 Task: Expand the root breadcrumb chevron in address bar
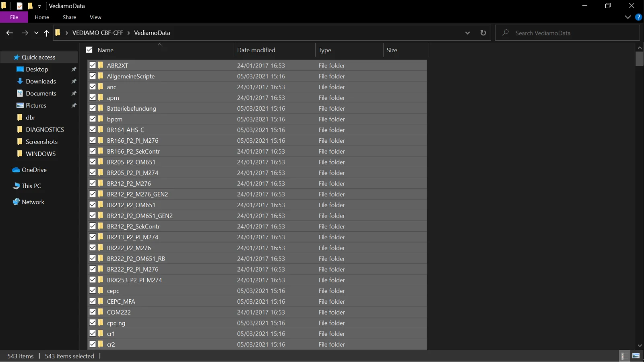pos(66,33)
